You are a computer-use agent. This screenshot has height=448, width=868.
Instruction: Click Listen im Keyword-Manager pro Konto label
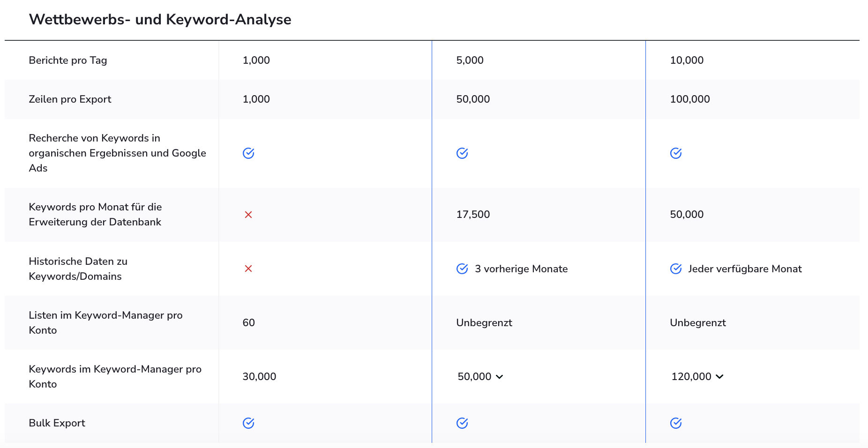point(106,322)
